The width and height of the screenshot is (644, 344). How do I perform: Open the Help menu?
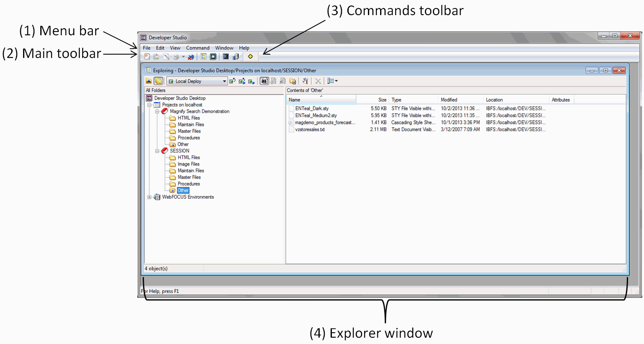coord(244,47)
